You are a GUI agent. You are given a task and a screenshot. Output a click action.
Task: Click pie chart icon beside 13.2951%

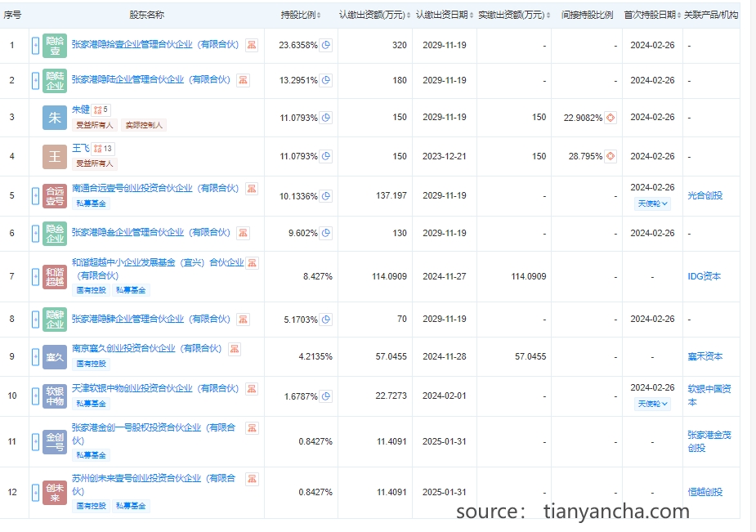(326, 80)
